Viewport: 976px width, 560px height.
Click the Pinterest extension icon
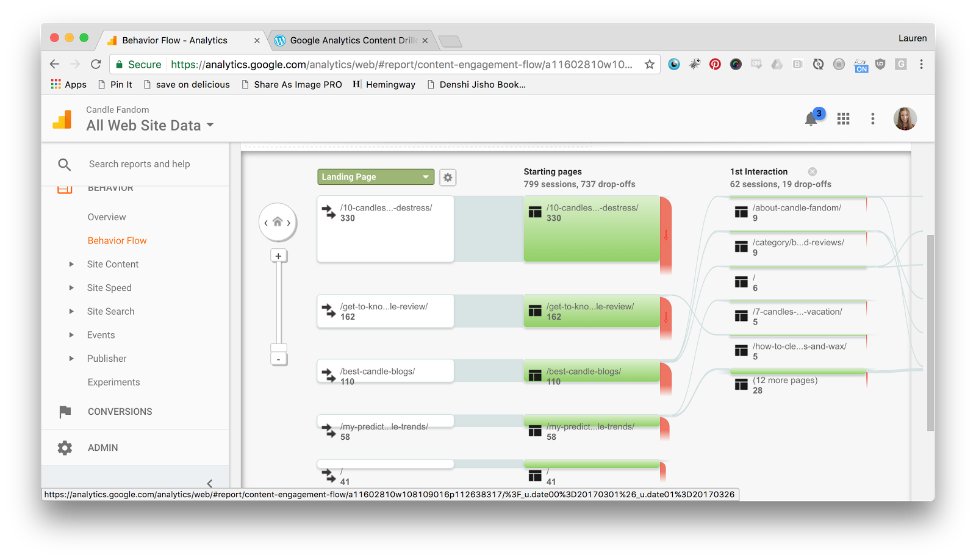point(715,65)
